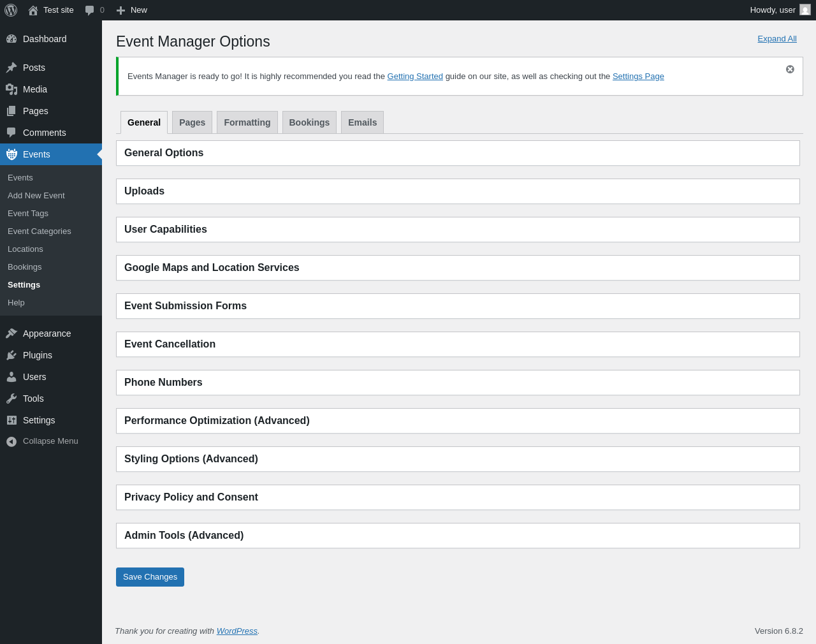This screenshot has height=644, width=816.
Task: Open the Getting Started guide link
Action: pyautogui.click(x=415, y=77)
